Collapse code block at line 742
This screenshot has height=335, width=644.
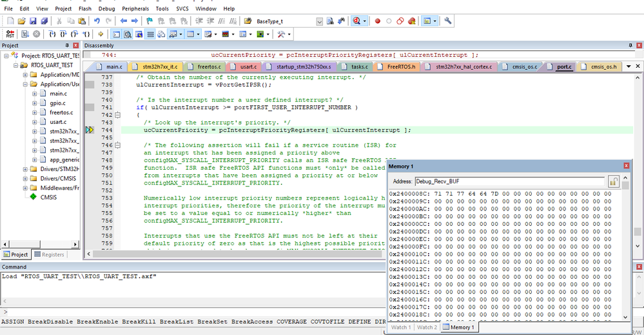tap(117, 115)
